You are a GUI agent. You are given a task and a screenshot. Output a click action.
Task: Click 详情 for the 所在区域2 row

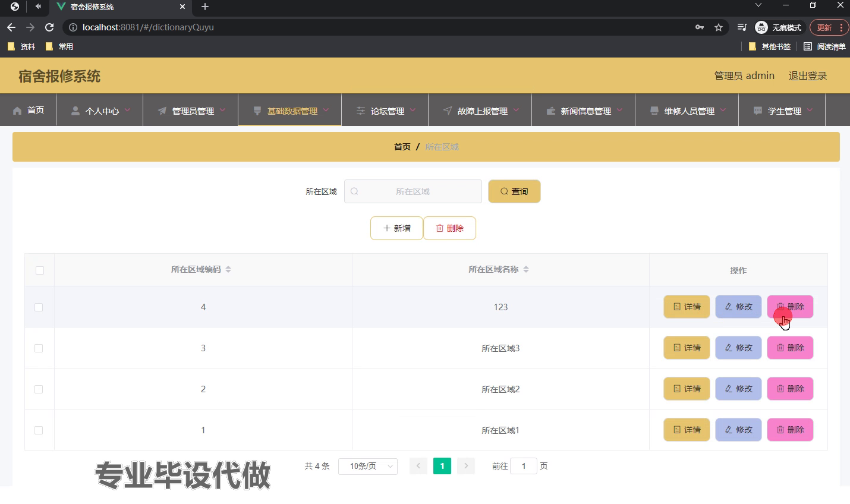[x=687, y=389]
